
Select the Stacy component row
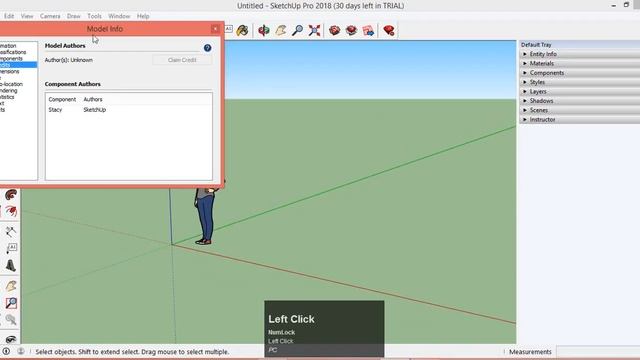tap(129, 110)
